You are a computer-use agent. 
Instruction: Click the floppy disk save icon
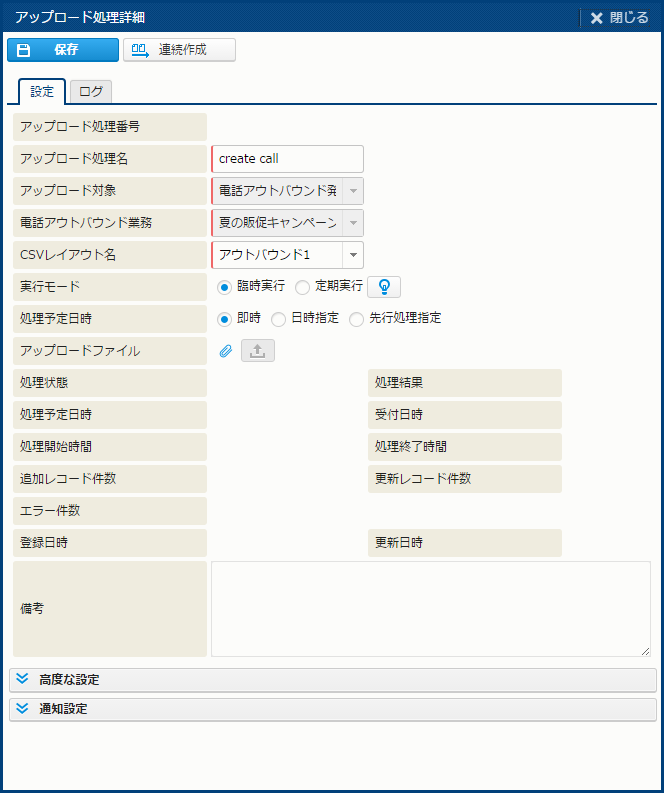(24, 50)
